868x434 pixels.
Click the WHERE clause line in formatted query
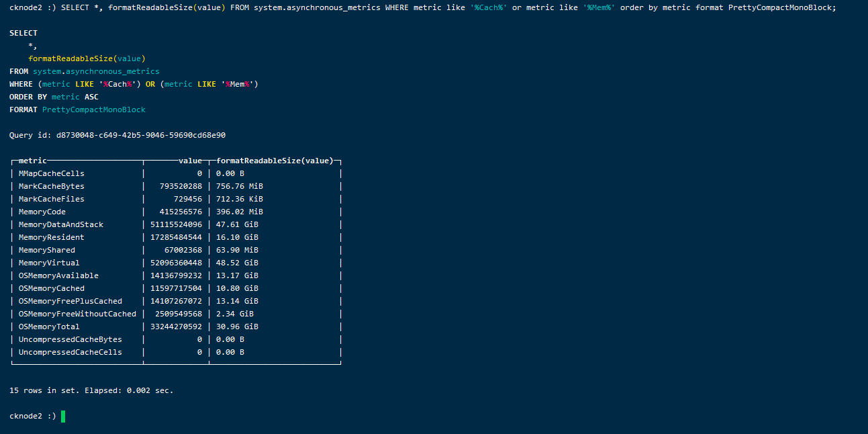pyautogui.click(x=134, y=84)
